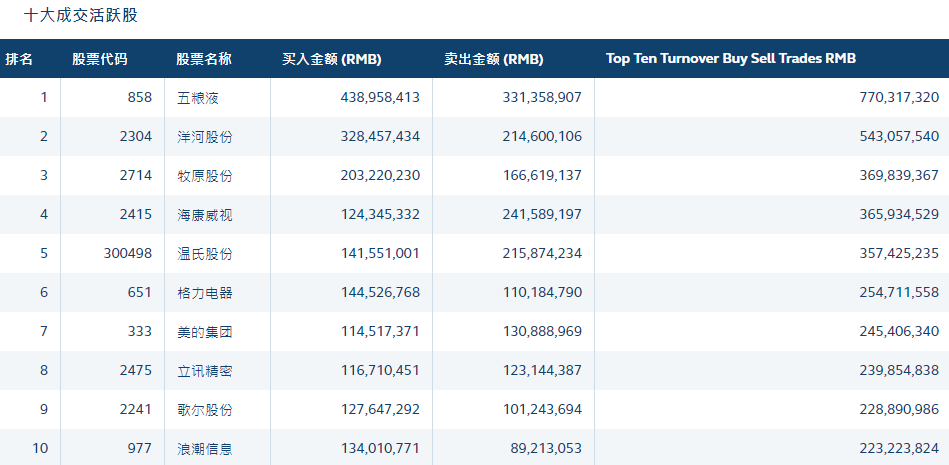The height and width of the screenshot is (465, 949).
Task: Click rank number 5 in 温氏股份 row
Action: (x=44, y=253)
